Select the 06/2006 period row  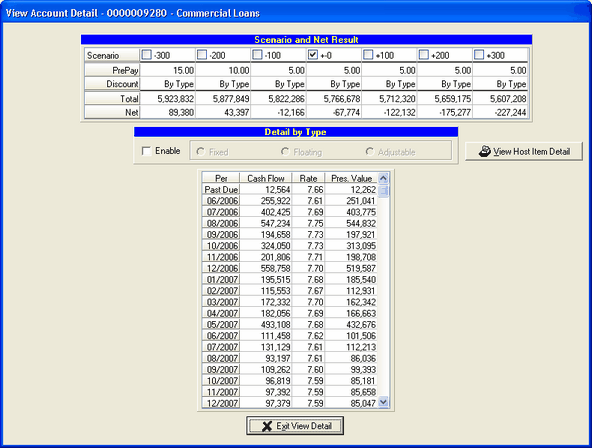290,201
